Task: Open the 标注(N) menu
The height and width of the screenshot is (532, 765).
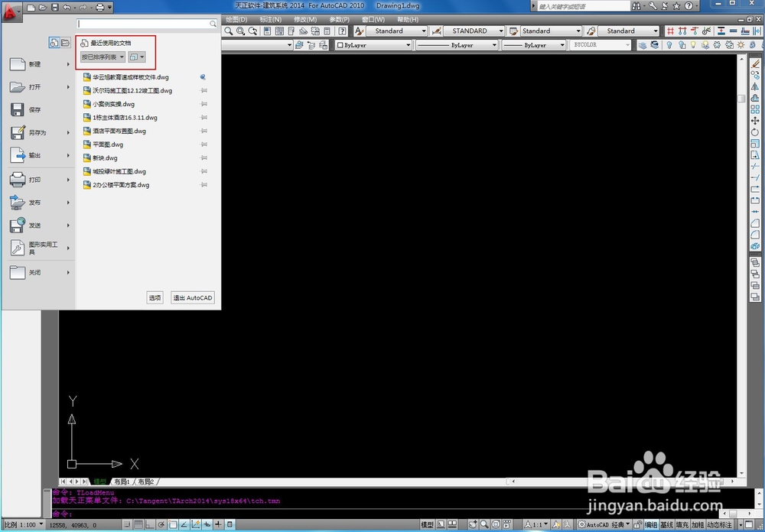Action: (x=271, y=20)
